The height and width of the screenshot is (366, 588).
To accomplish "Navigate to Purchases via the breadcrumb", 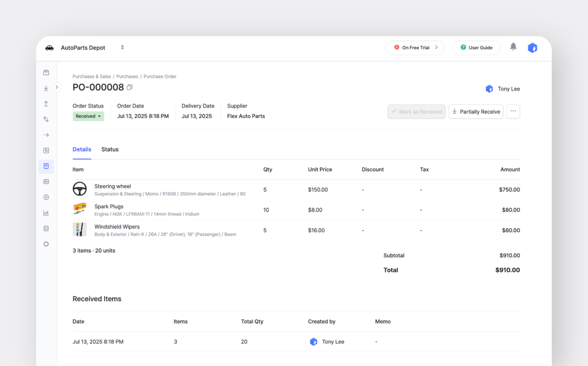I will point(127,76).
